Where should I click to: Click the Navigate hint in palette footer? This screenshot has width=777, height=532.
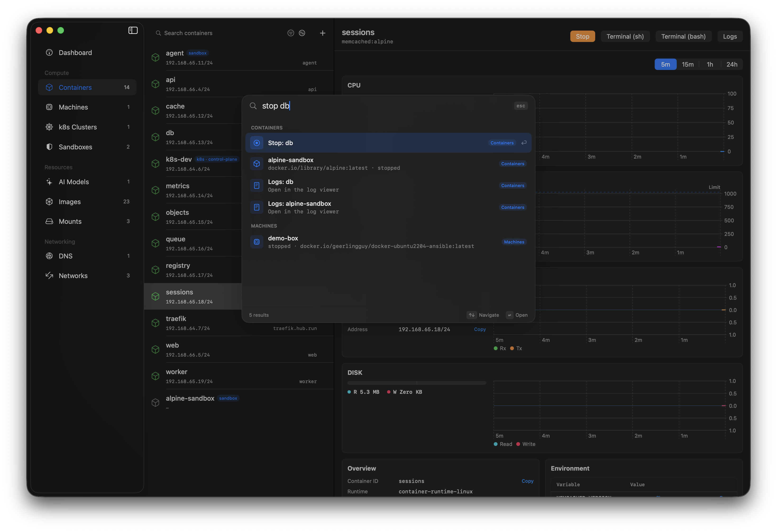click(x=483, y=315)
